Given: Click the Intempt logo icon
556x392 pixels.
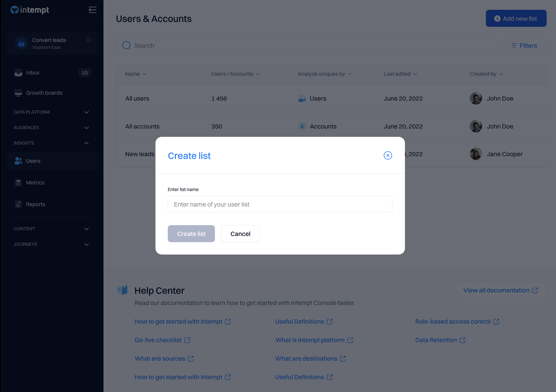Looking at the screenshot, I should pos(14,10).
